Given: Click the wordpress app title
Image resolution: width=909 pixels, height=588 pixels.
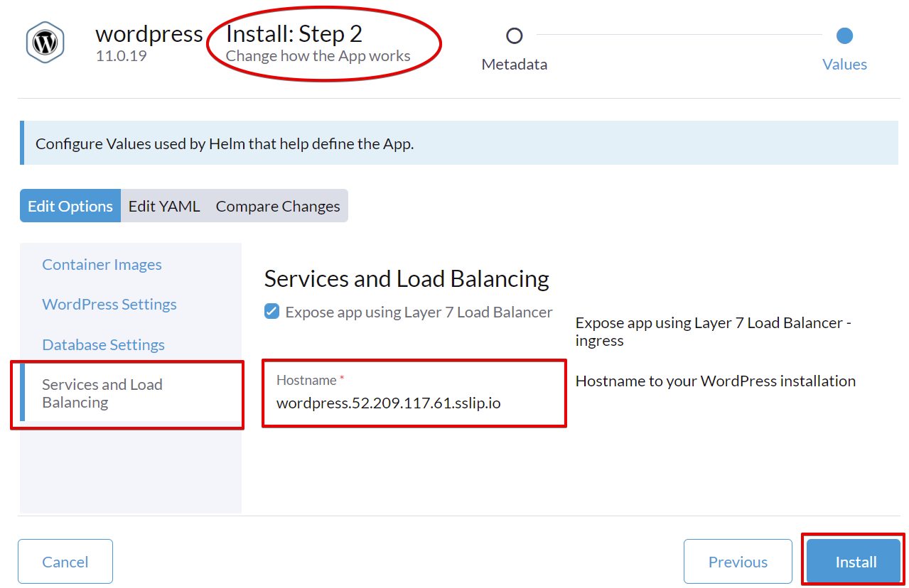Looking at the screenshot, I should [x=149, y=33].
